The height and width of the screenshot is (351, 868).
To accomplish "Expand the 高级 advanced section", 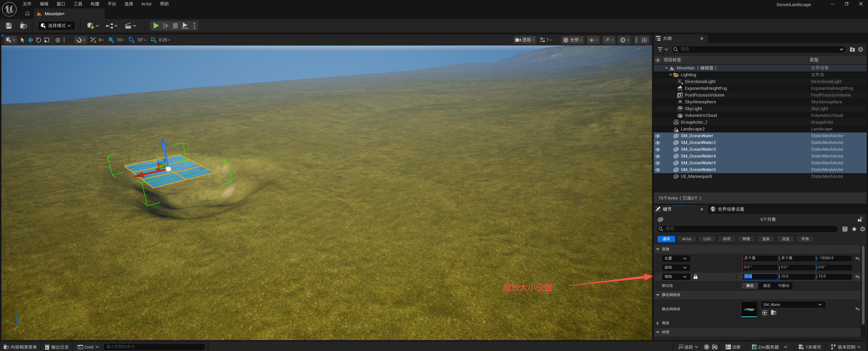I will pos(658,323).
